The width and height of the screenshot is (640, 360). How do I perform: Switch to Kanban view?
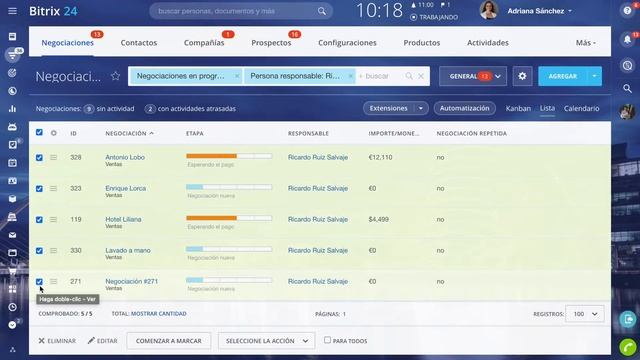click(x=518, y=108)
